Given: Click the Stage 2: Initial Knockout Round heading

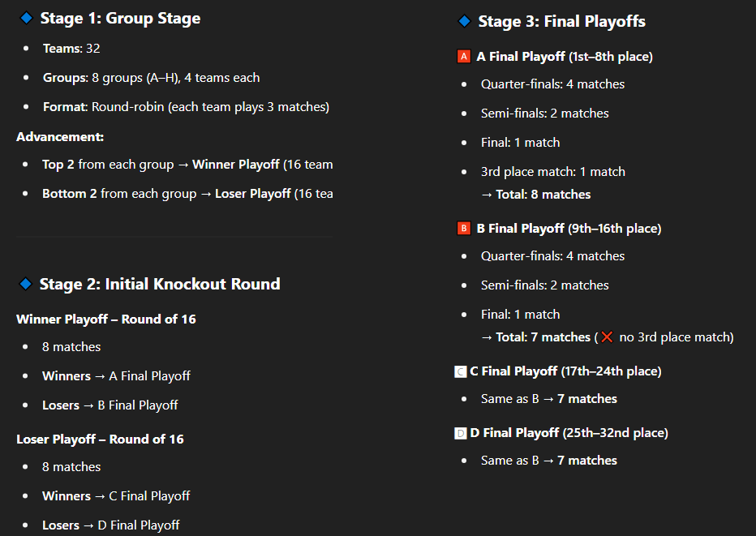Looking at the screenshot, I should click(160, 284).
